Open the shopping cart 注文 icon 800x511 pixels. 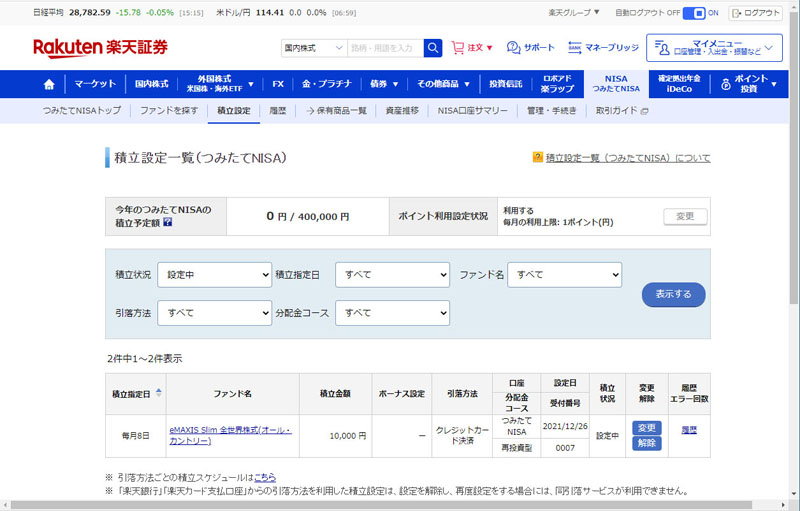[458, 48]
